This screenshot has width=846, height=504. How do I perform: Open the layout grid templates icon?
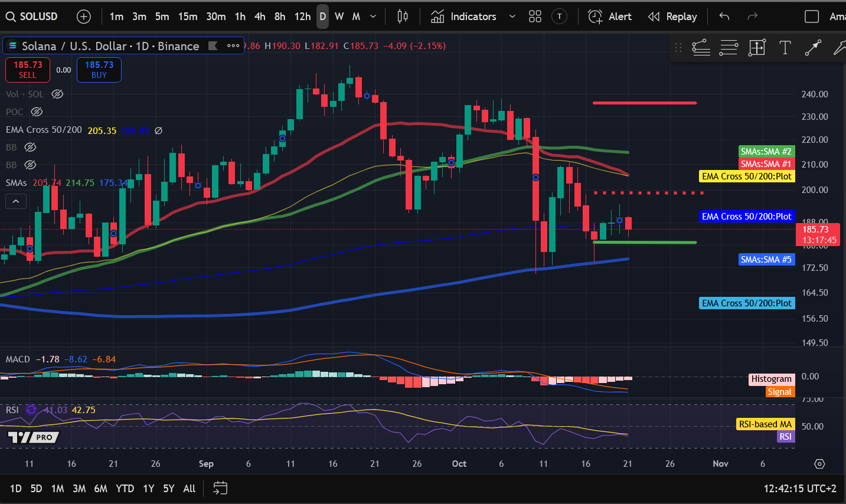(535, 17)
